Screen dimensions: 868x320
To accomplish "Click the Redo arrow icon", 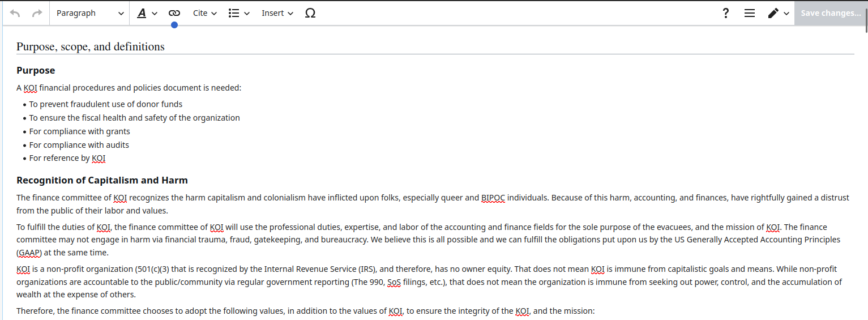I will (37, 13).
